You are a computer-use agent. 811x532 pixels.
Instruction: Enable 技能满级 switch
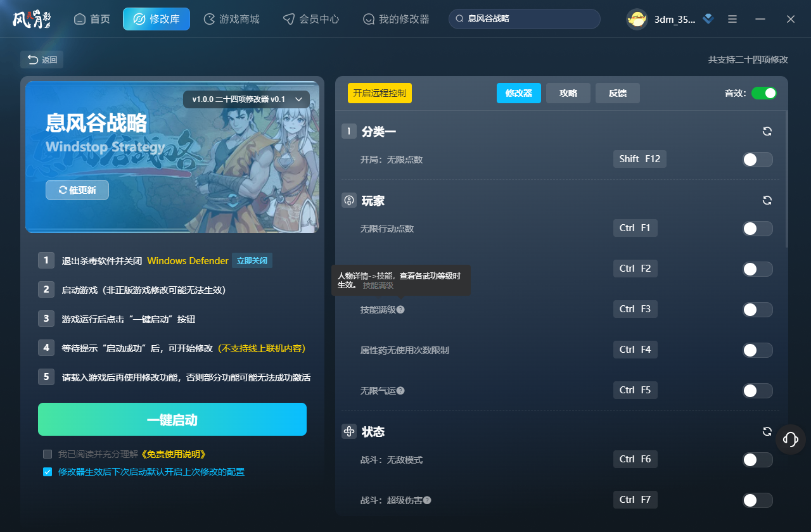coord(757,310)
